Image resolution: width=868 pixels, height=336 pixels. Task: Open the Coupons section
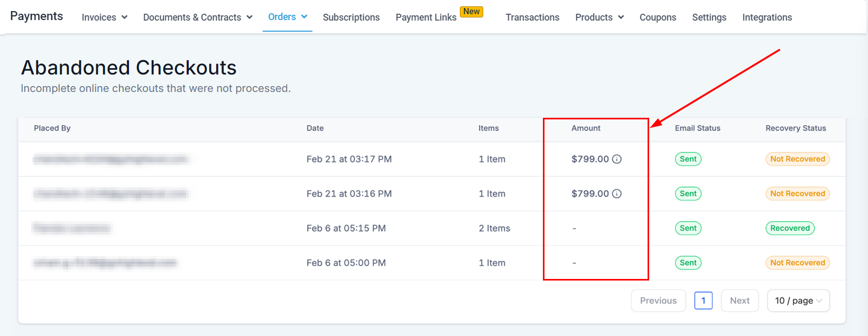tap(657, 17)
